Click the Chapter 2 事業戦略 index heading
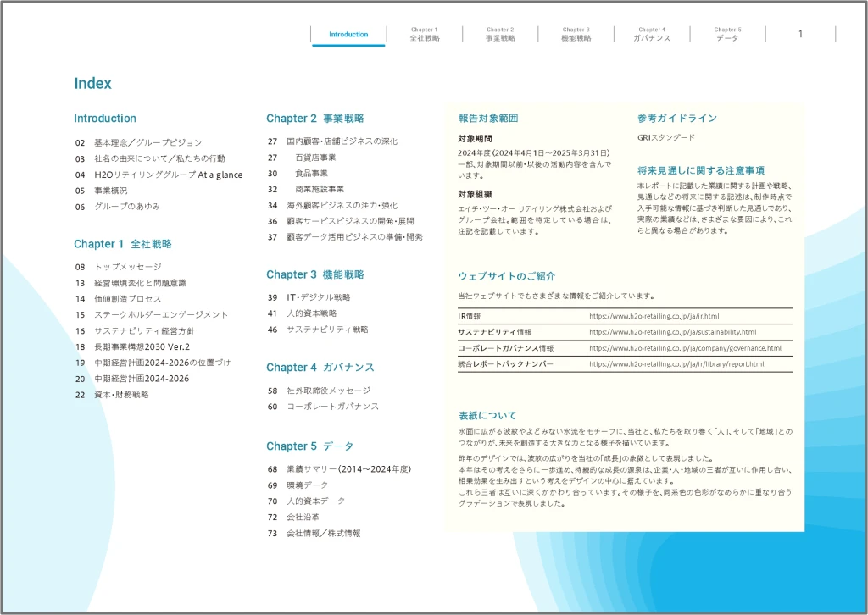 coord(315,119)
